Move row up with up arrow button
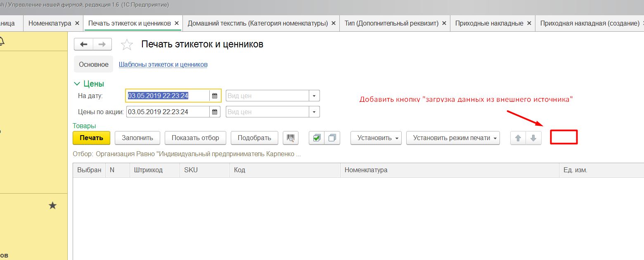 tap(518, 138)
